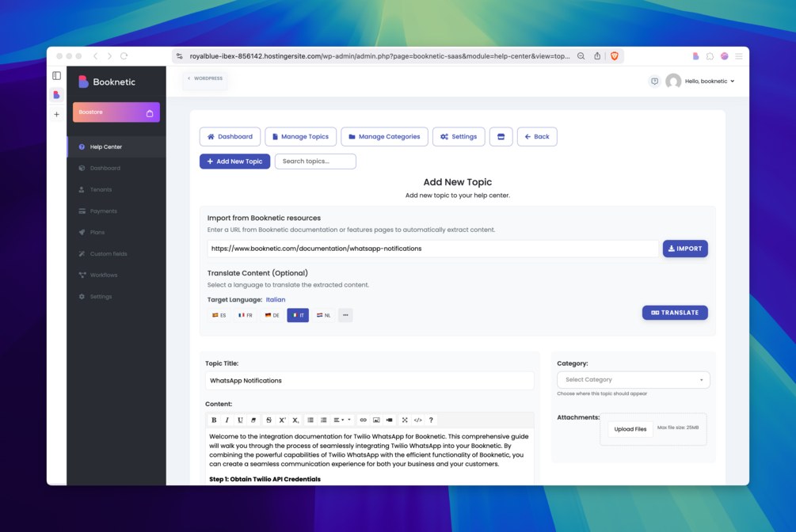Open the Dashboard tab in help center
Image resolution: width=796 pixels, height=532 pixels.
pos(230,136)
